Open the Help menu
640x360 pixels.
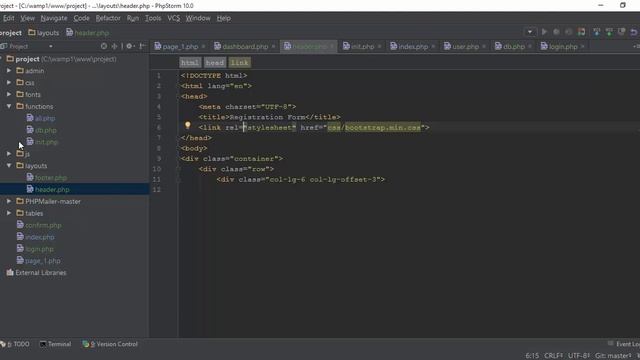223,18
